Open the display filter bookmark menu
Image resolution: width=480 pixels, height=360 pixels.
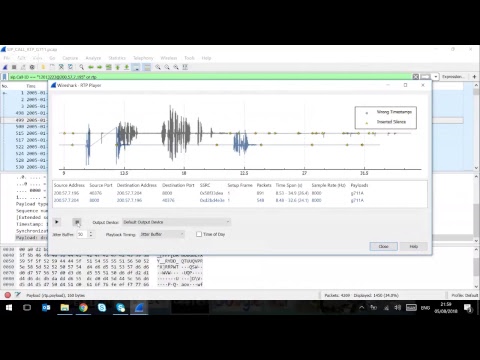[x=4, y=77]
